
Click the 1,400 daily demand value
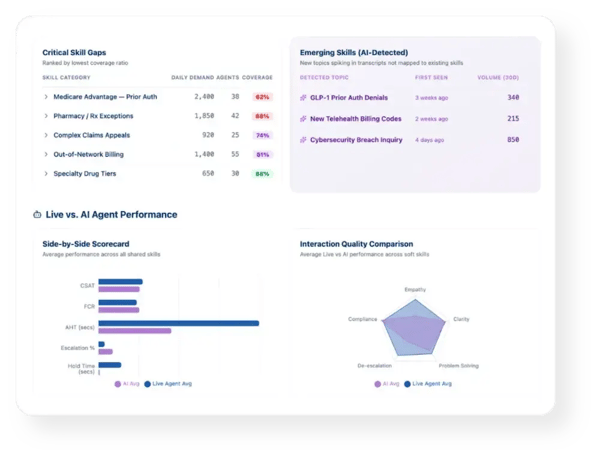(204, 154)
